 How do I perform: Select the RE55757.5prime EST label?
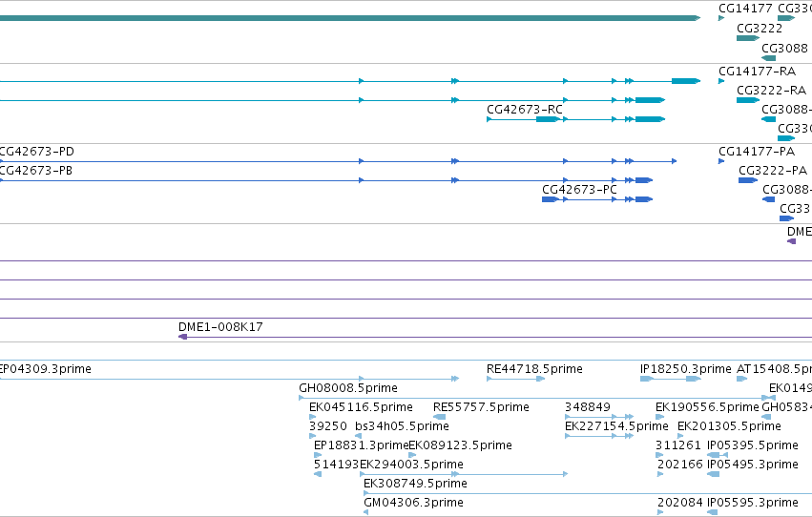(481, 407)
